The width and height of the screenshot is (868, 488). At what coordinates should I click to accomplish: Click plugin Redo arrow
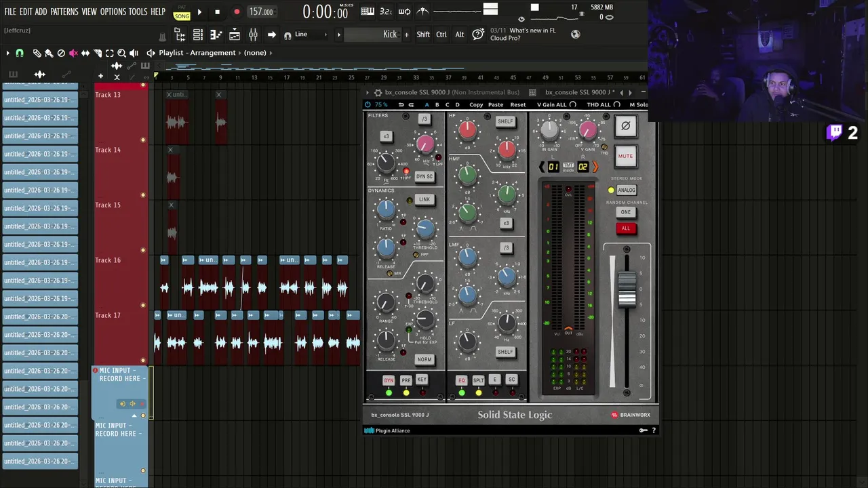[411, 105]
